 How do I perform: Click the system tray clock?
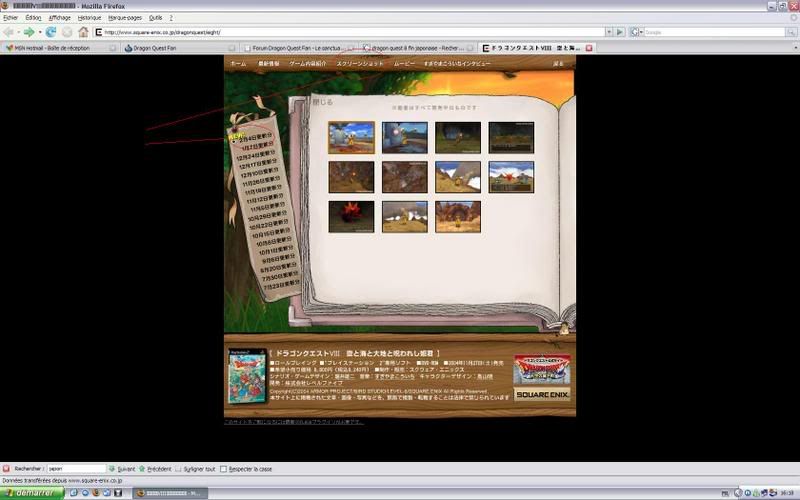click(x=788, y=493)
